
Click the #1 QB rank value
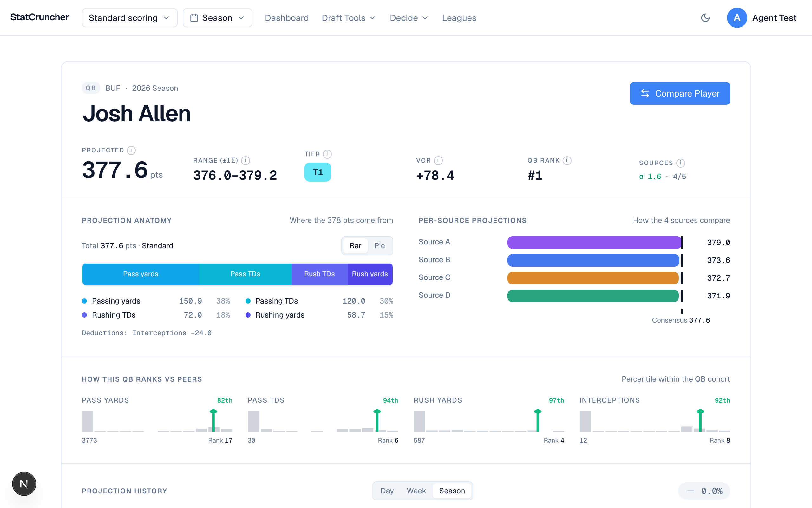pyautogui.click(x=535, y=175)
